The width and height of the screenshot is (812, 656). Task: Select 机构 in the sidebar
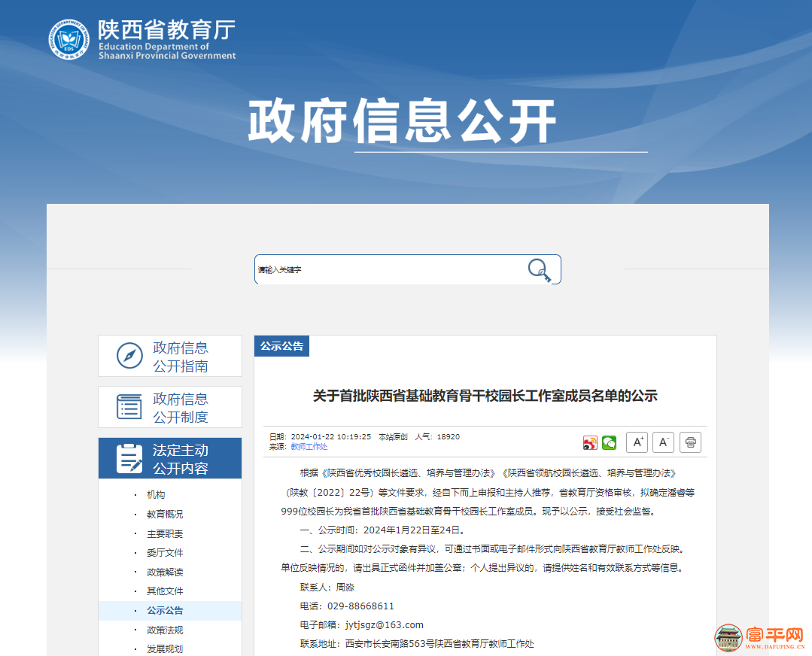pos(156,495)
